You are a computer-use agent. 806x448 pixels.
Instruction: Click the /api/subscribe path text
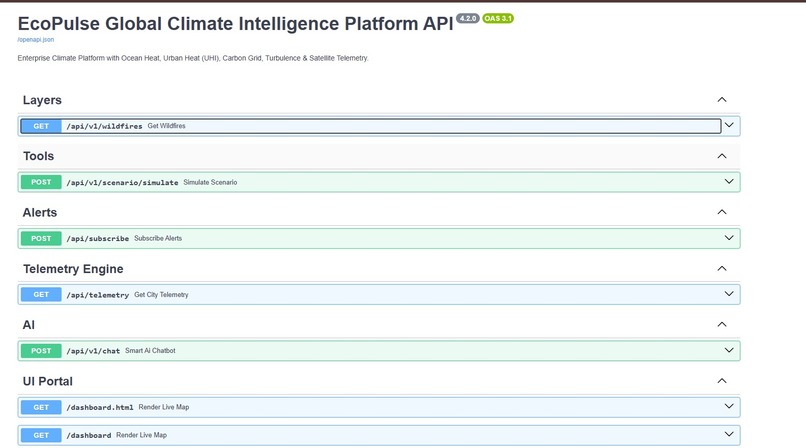pos(98,238)
